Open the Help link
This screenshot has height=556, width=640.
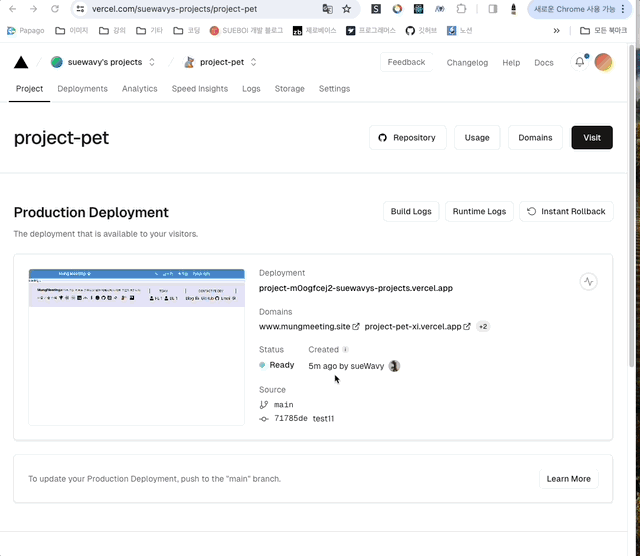click(511, 62)
